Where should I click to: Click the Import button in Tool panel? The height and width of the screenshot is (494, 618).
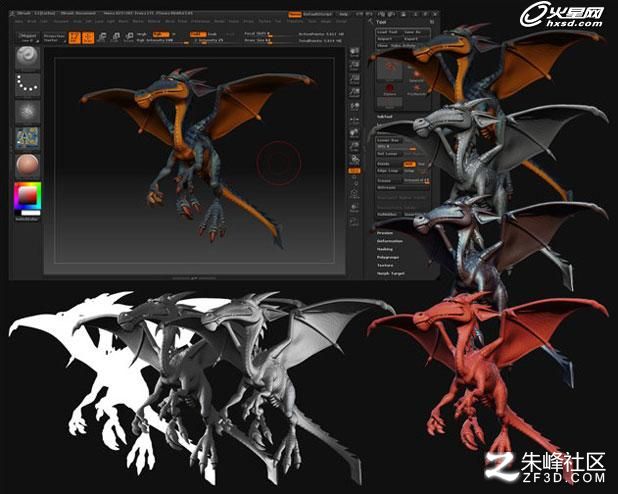[387, 39]
